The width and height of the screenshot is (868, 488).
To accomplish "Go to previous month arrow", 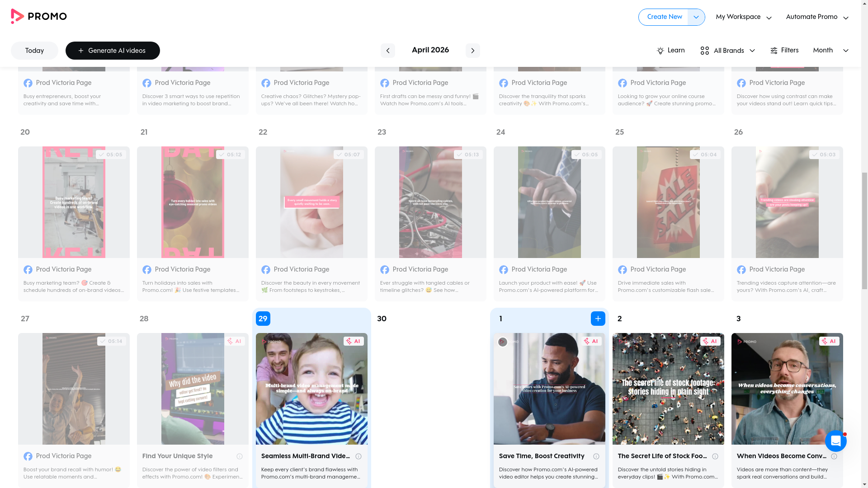I will pos(387,51).
